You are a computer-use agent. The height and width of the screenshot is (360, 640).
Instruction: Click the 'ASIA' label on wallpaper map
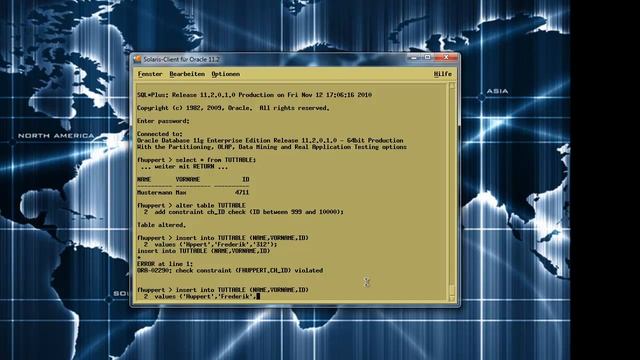tap(497, 91)
